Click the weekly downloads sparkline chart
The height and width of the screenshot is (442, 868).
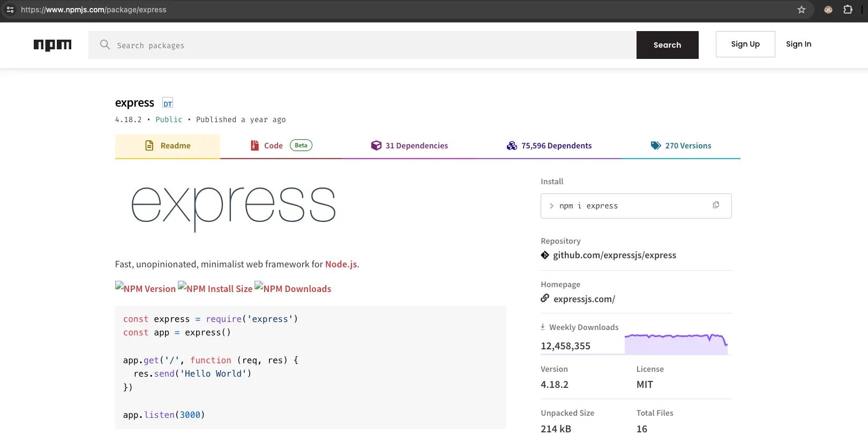click(x=676, y=344)
